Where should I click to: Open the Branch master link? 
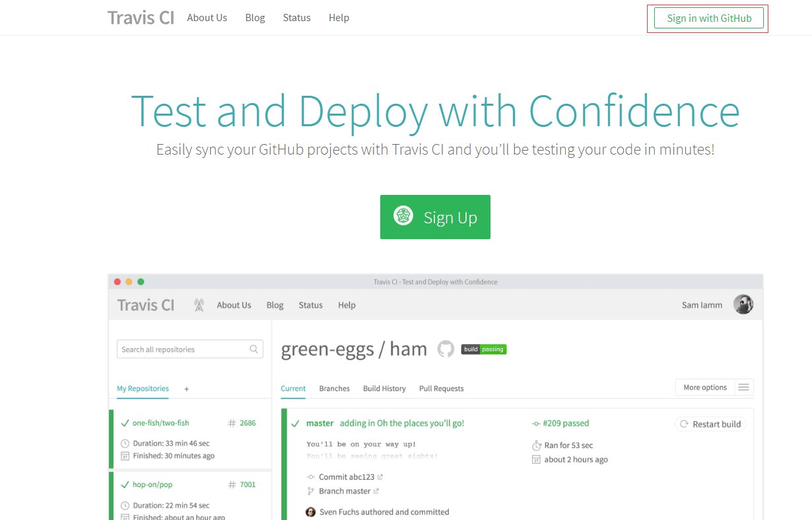343,491
